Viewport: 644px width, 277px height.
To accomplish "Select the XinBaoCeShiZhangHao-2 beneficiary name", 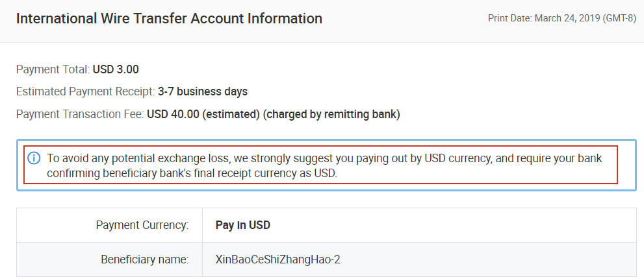I will click(277, 259).
